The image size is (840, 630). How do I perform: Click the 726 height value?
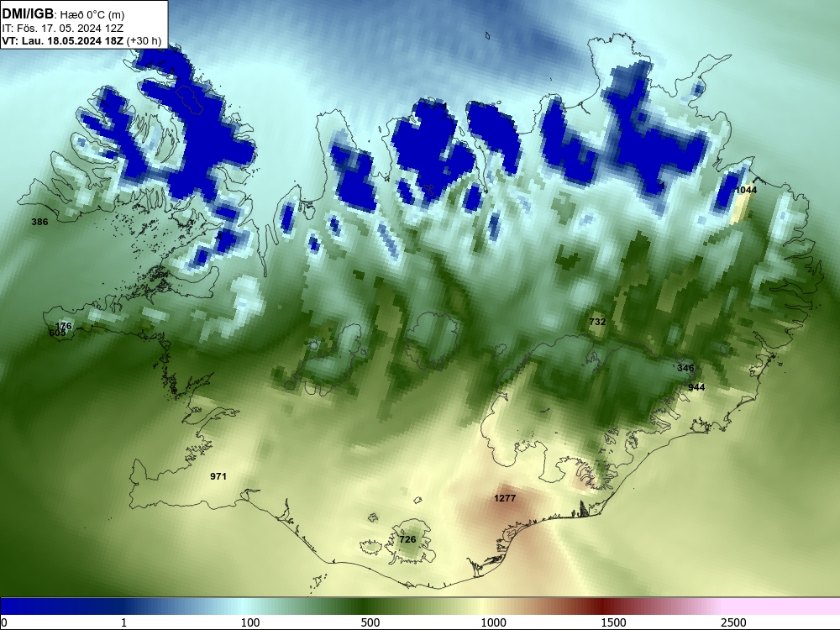click(x=407, y=539)
